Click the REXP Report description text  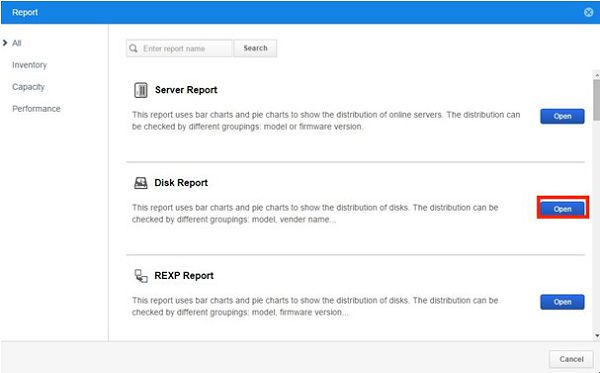(x=315, y=306)
